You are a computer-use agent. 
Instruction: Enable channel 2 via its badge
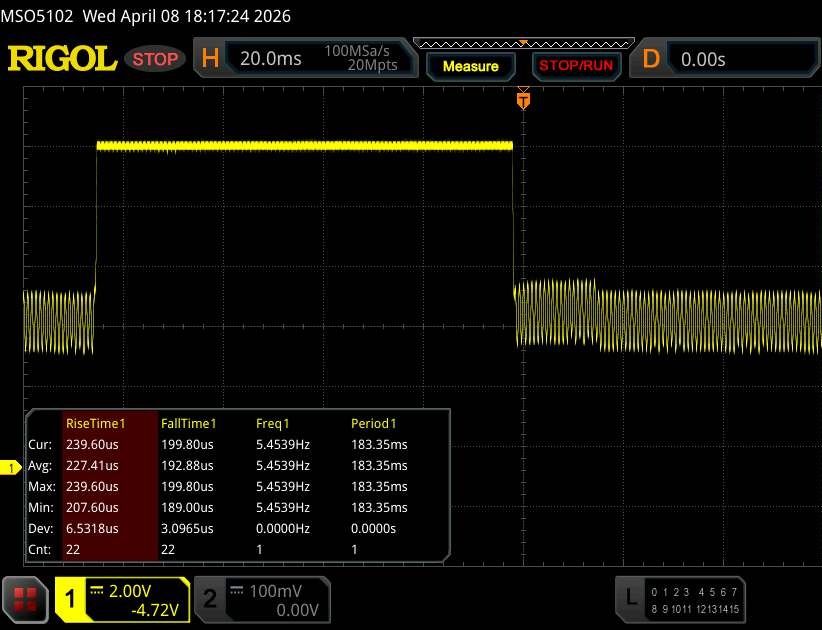[210, 598]
